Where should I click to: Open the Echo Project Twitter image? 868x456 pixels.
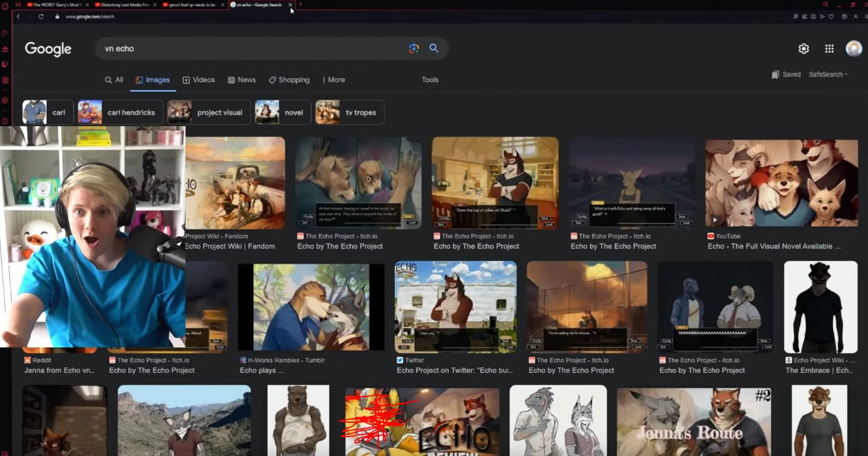[456, 307]
